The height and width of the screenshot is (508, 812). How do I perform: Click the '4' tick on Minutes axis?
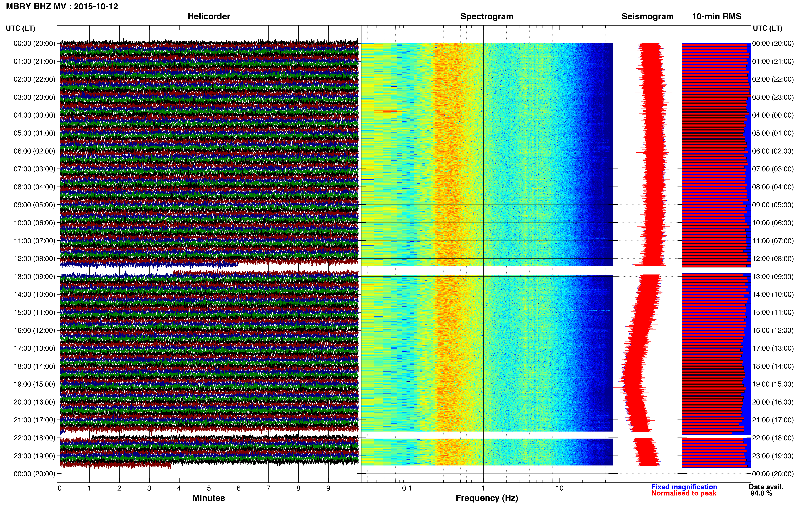click(179, 488)
